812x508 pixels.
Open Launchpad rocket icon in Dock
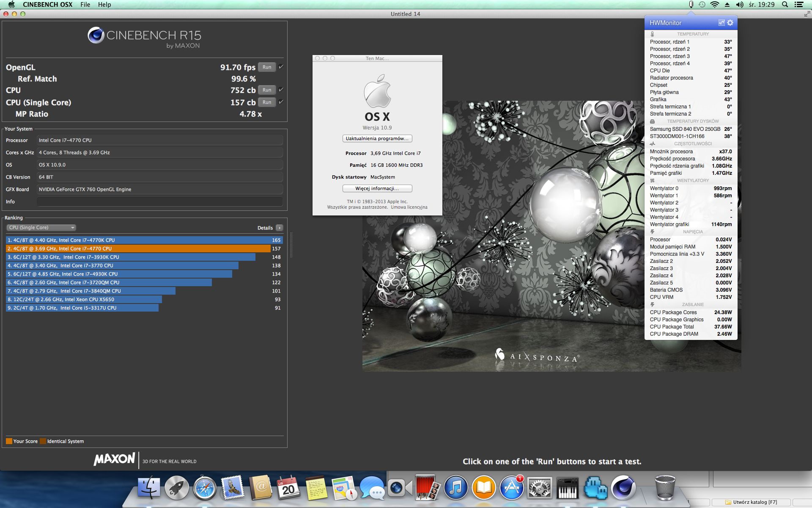[x=177, y=488]
